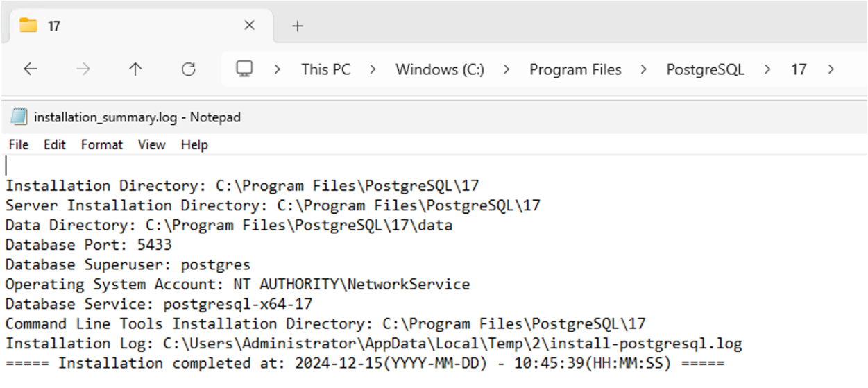The height and width of the screenshot is (388, 868).
Task: Open Notepad's Edit menu
Action: pos(54,144)
